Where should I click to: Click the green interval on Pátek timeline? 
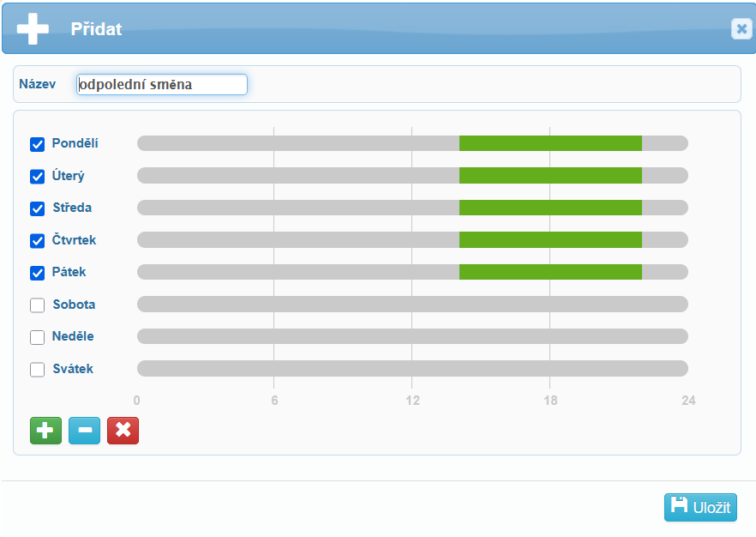550,272
